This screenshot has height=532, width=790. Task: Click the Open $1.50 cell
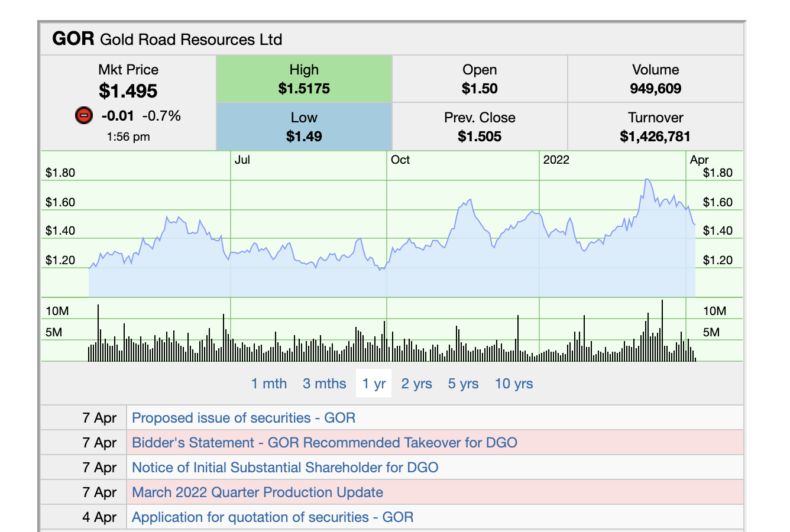[480, 79]
